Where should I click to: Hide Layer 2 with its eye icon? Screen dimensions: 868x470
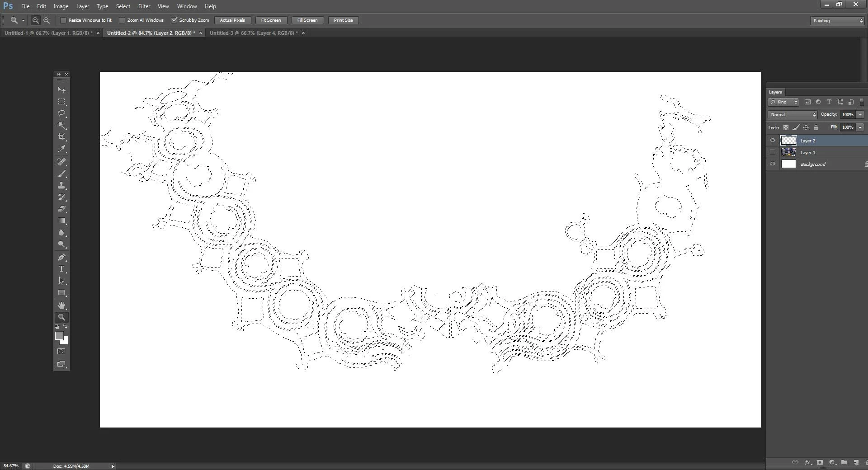[772, 141]
